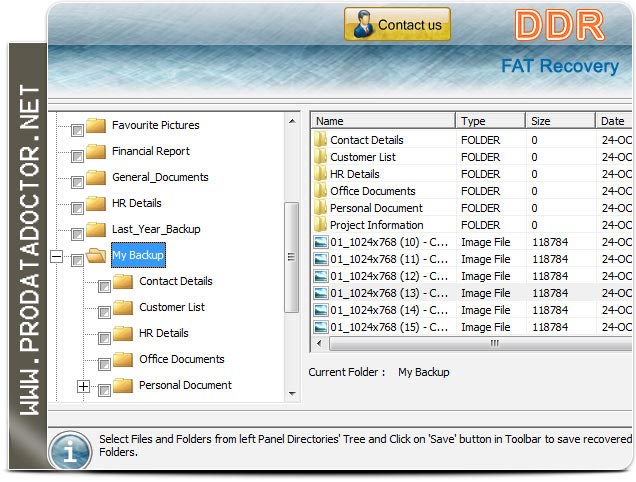Tick the General_Documents checkbox
Image resolution: width=636 pixels, height=482 pixels.
77,183
